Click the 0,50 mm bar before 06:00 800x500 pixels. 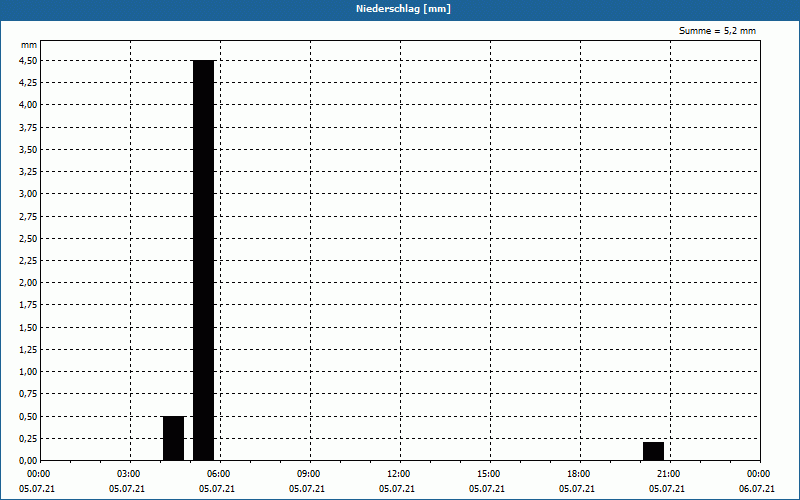click(173, 438)
